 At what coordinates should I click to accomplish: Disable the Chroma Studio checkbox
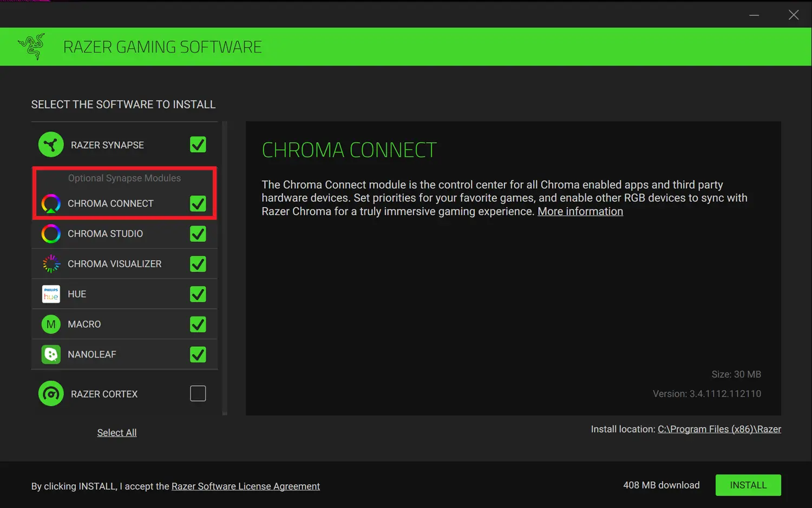(198, 233)
